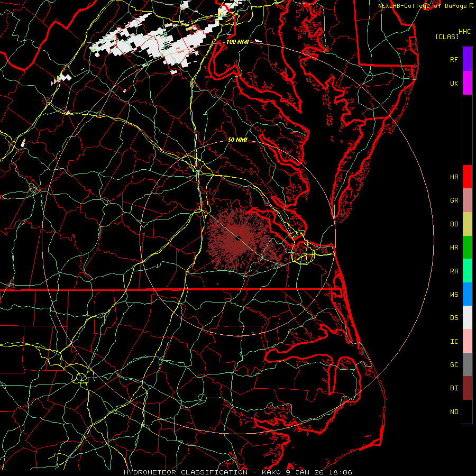Click the ND black legend swatch
Viewport: 476px width, 476px height.
click(x=467, y=411)
